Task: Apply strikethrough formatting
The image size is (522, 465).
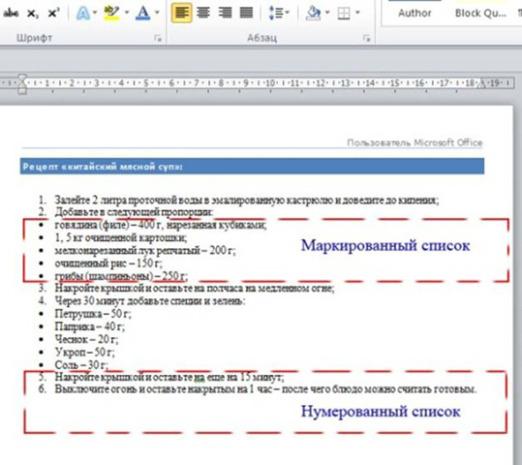Action: click(11, 13)
